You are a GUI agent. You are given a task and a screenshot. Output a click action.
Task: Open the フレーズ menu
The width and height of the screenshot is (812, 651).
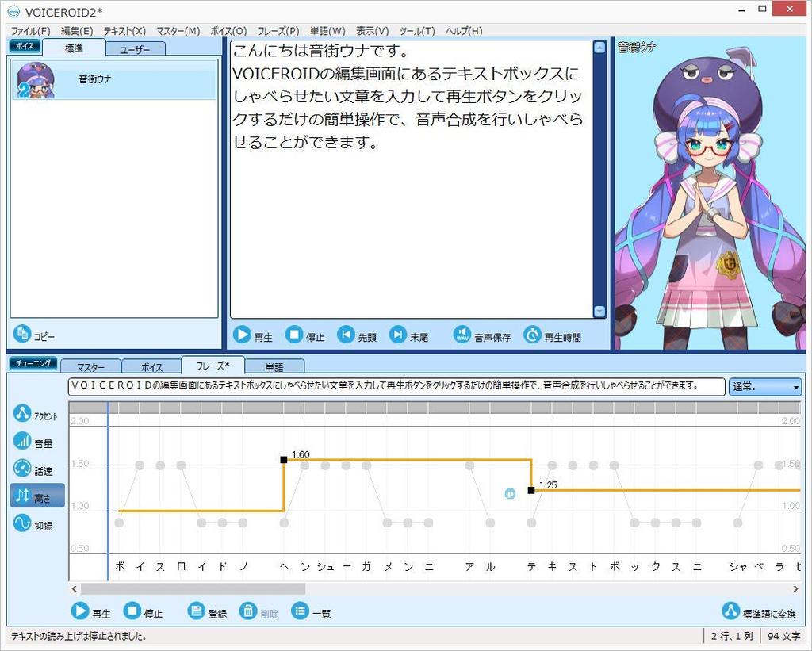pos(278,31)
